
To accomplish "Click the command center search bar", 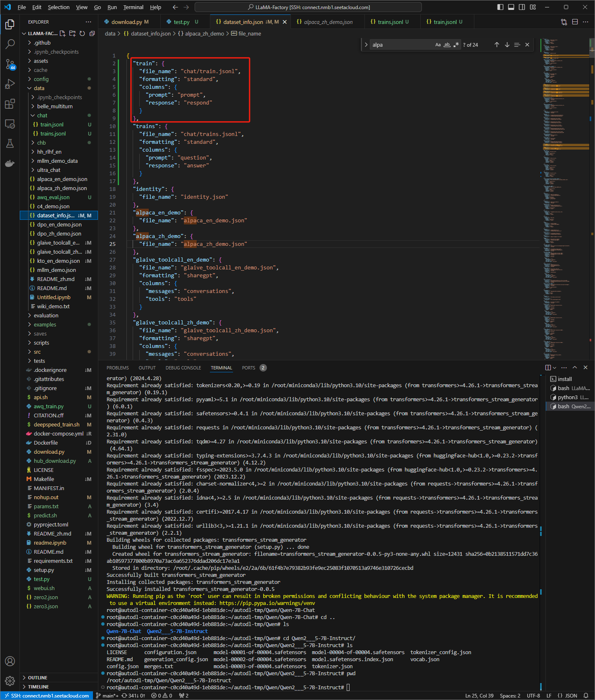I will pos(308,7).
